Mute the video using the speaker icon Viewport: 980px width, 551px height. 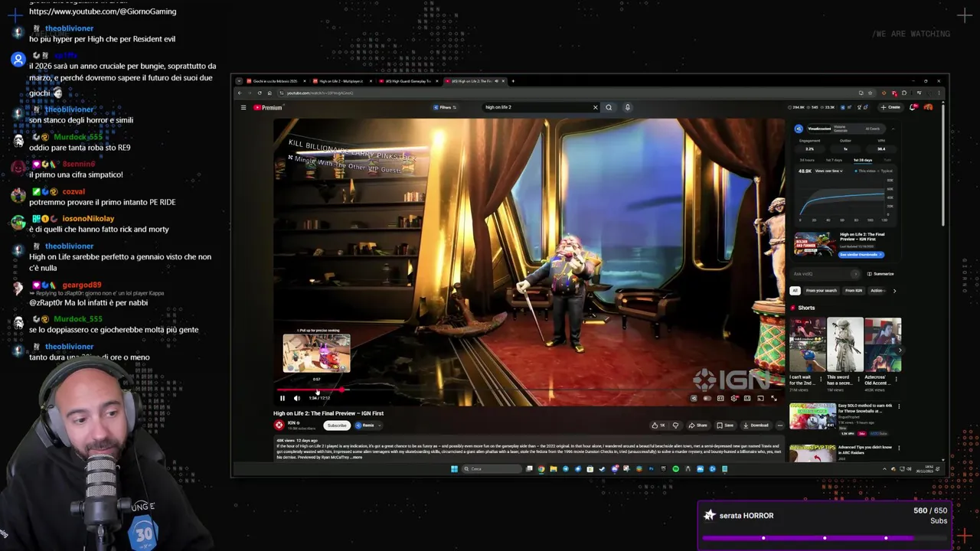297,398
